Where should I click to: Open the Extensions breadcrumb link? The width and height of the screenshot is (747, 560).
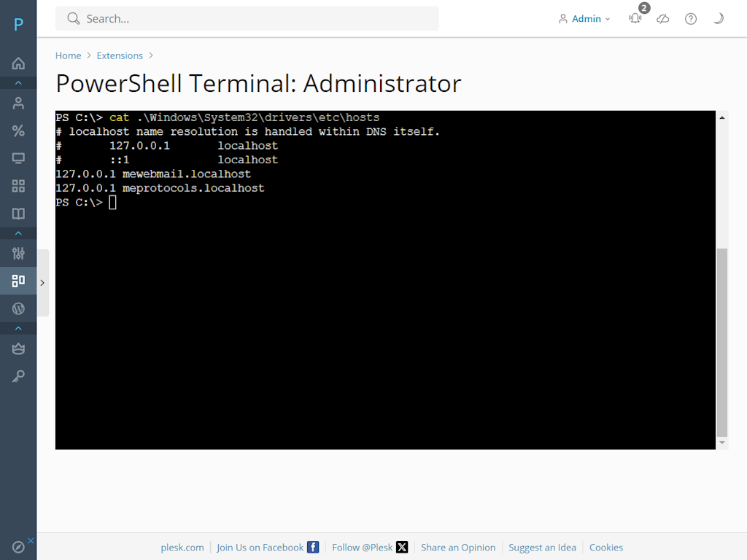pos(120,55)
